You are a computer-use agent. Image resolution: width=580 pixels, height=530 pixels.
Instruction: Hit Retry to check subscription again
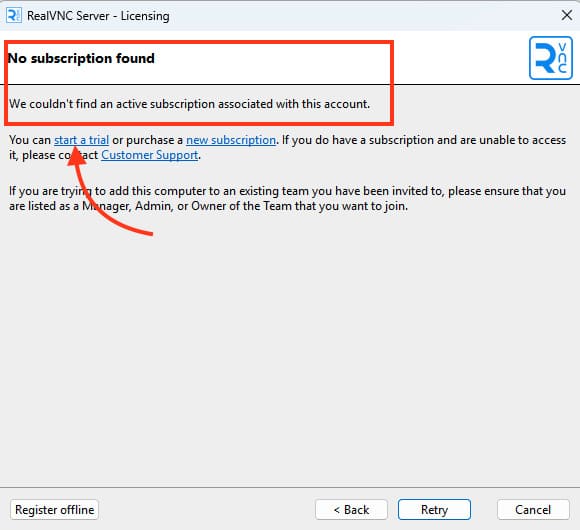(434, 510)
